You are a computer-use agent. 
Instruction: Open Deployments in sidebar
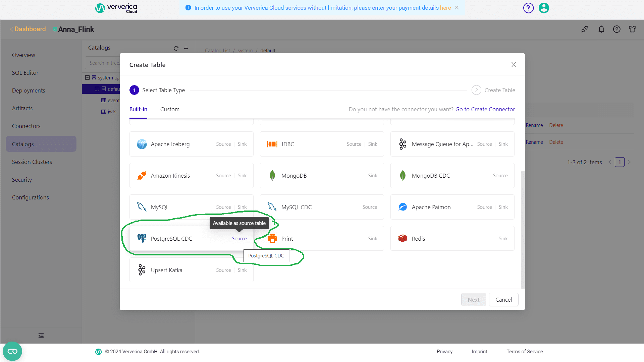(x=29, y=90)
